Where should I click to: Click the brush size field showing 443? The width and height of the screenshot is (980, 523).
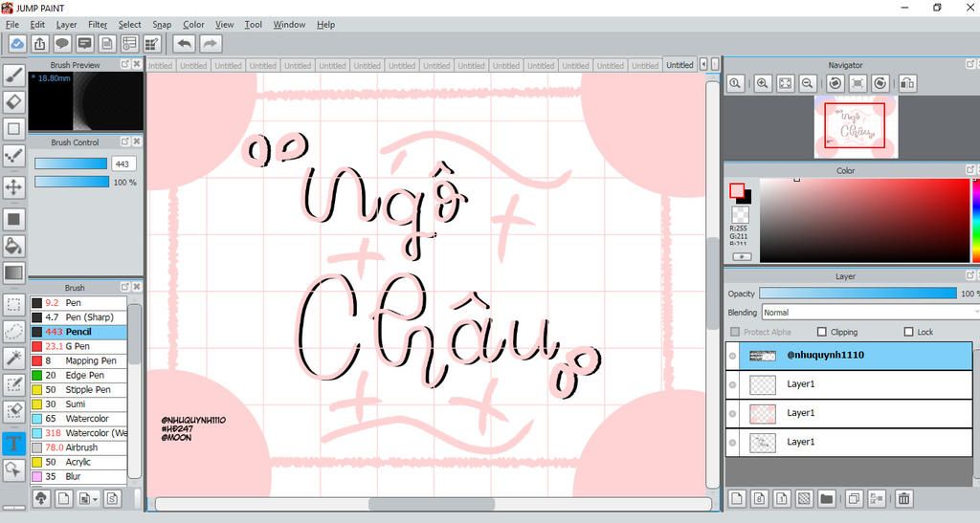(123, 163)
